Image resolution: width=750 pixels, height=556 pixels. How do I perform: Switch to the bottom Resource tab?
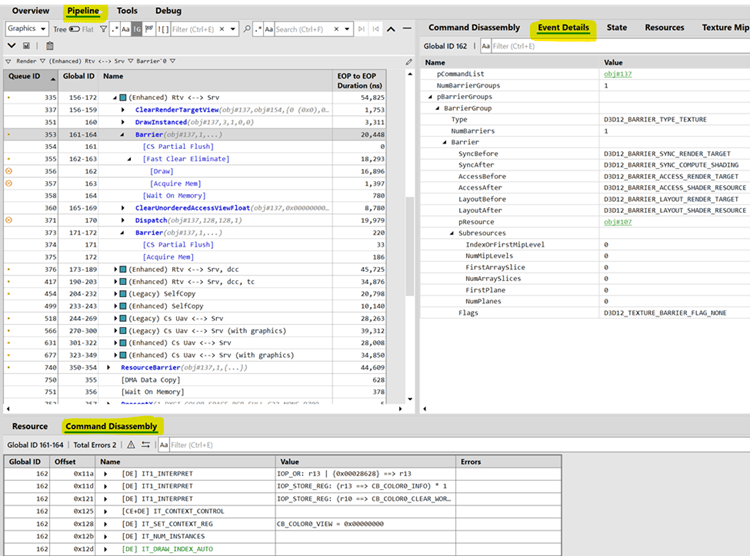(30, 426)
